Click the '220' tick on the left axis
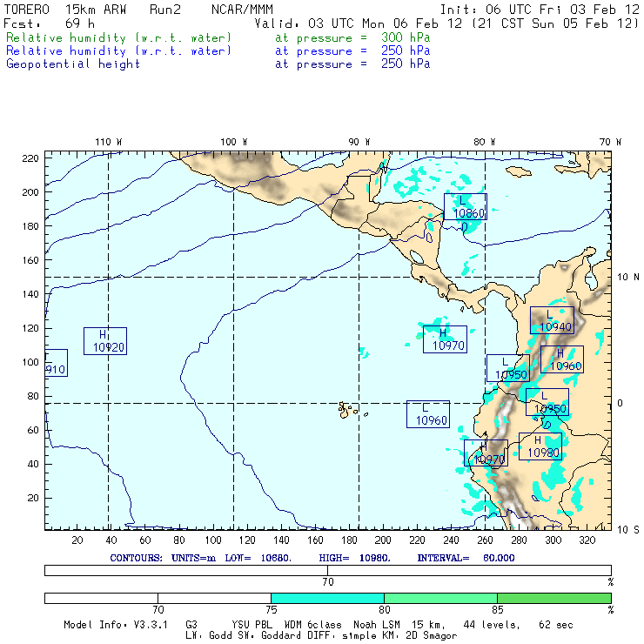 (30, 158)
